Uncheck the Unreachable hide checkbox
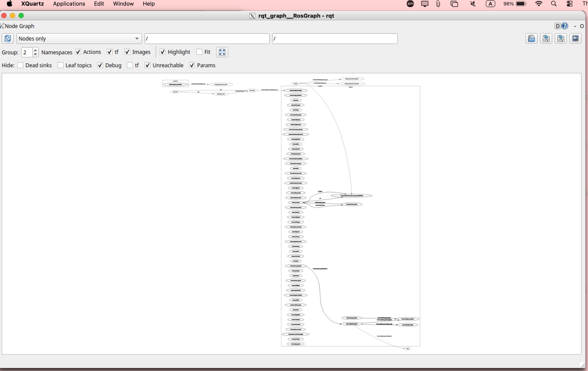 tap(147, 65)
